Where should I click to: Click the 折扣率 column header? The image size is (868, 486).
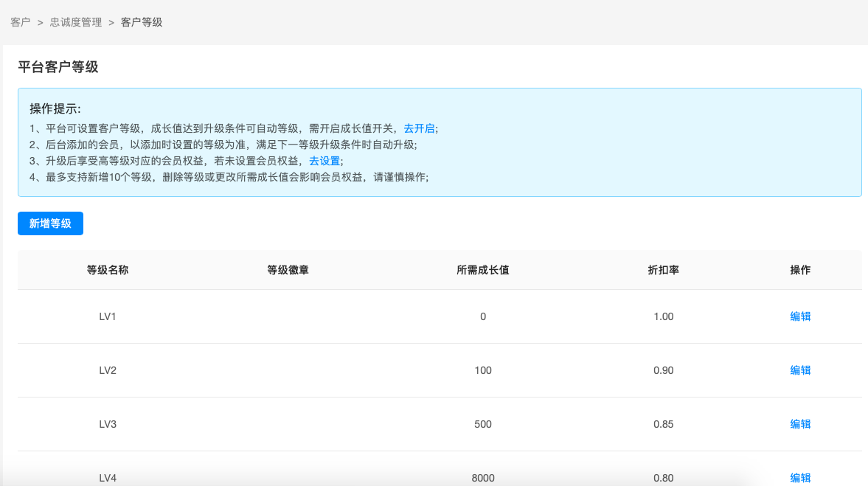coord(663,270)
